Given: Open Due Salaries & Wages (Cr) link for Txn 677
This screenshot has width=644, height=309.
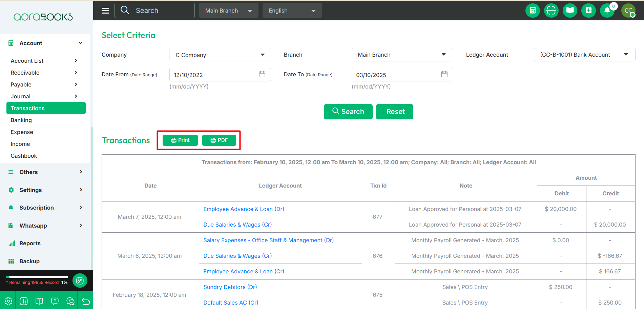Looking at the screenshot, I should 237,225.
